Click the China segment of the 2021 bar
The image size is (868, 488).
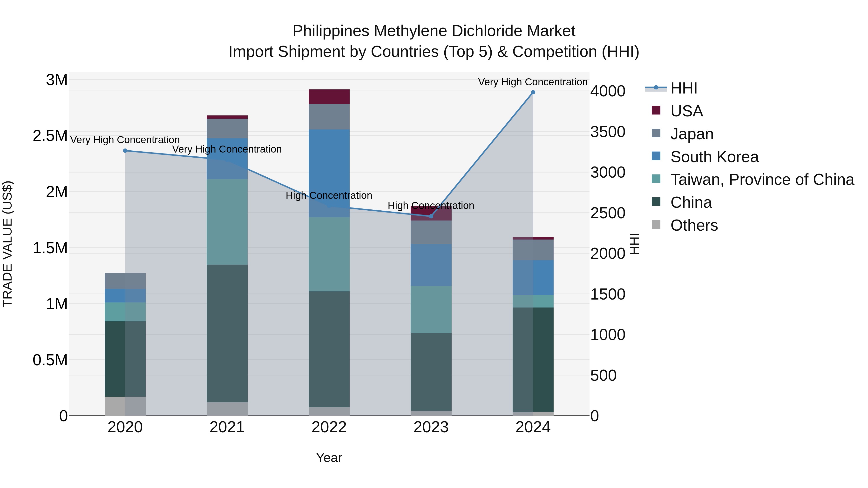click(x=227, y=333)
